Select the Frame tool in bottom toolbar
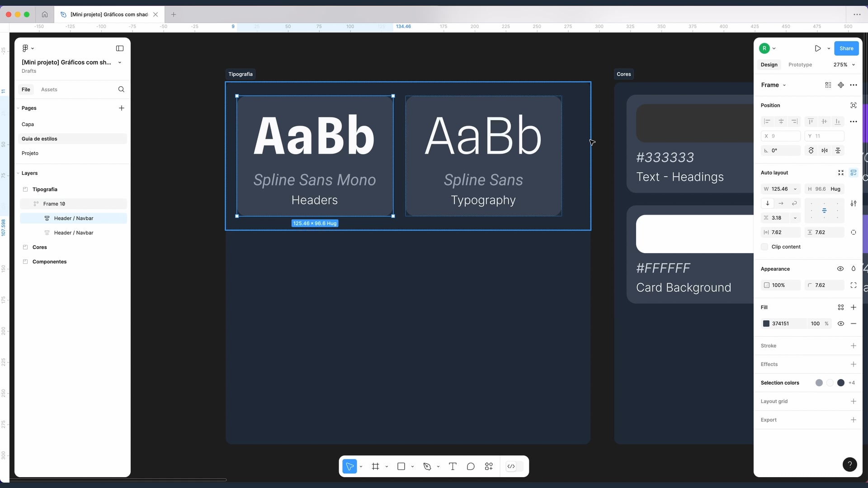 click(x=375, y=466)
